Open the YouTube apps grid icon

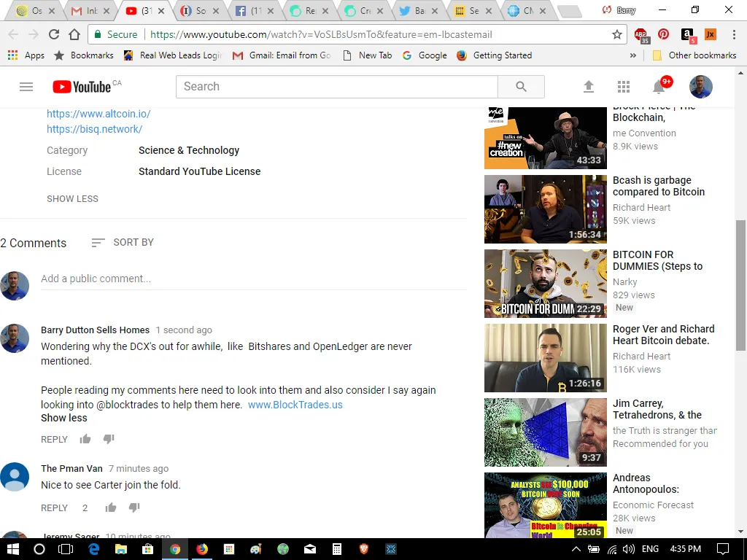(624, 87)
